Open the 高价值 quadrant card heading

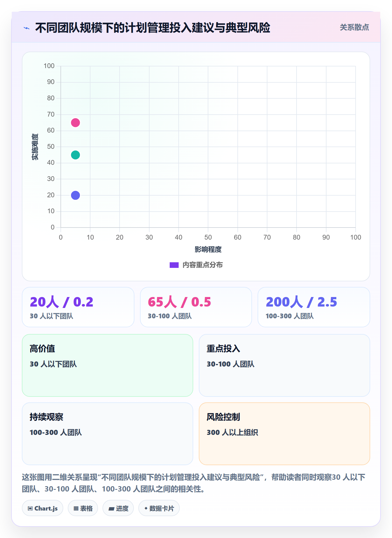point(42,349)
